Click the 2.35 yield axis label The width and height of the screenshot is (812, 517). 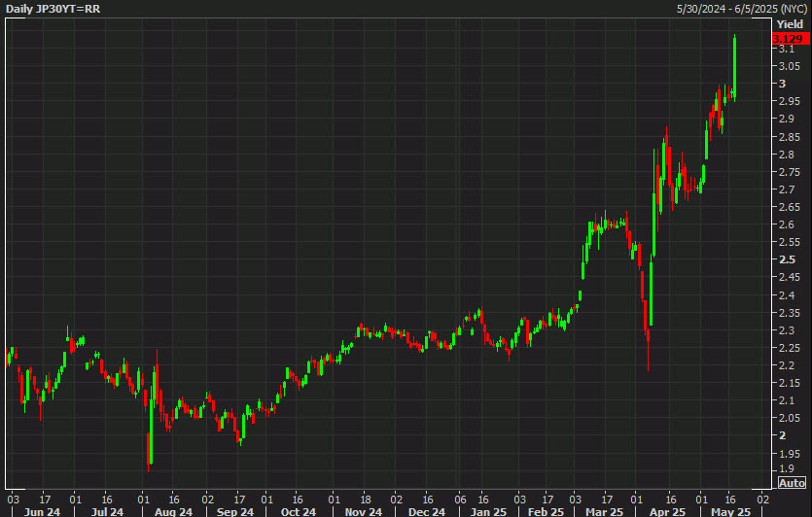(790, 313)
